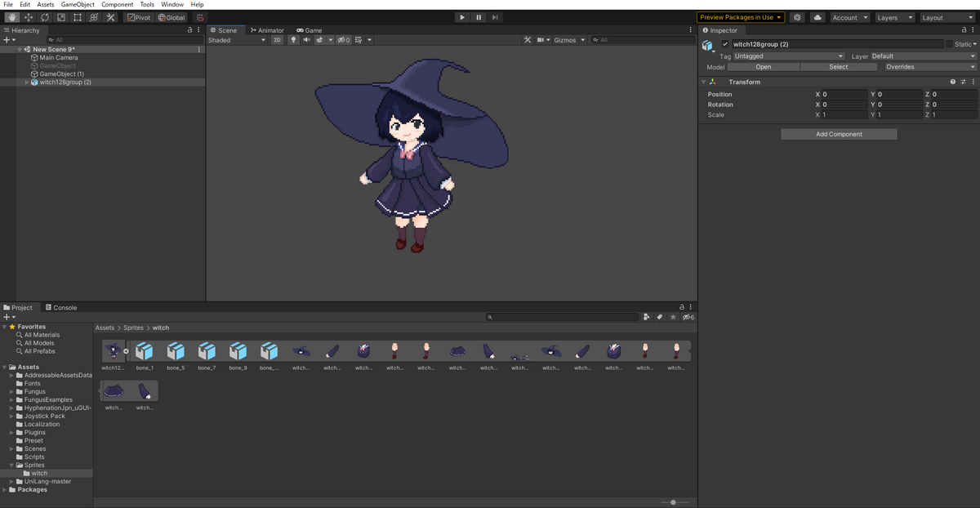The width and height of the screenshot is (980, 508).
Task: Open scene component editor tools icon
Action: click(x=528, y=40)
